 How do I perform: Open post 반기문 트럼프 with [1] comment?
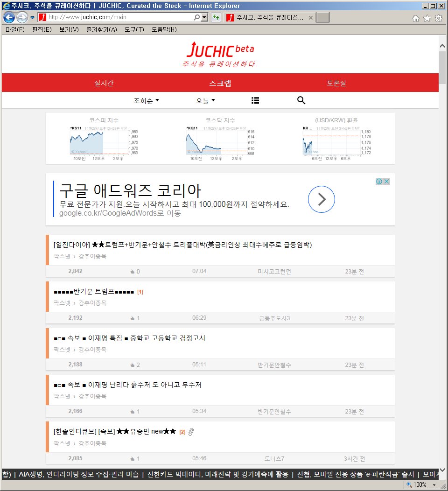pos(94,292)
